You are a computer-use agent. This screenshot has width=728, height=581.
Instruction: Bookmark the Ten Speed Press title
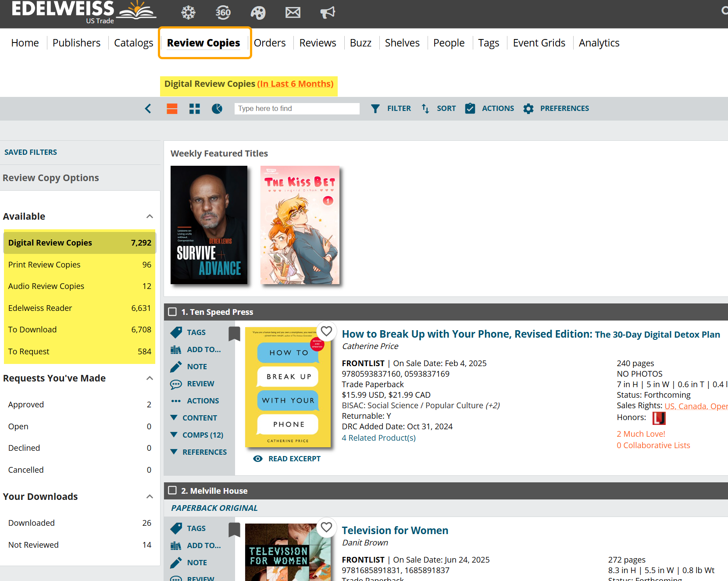(234, 334)
